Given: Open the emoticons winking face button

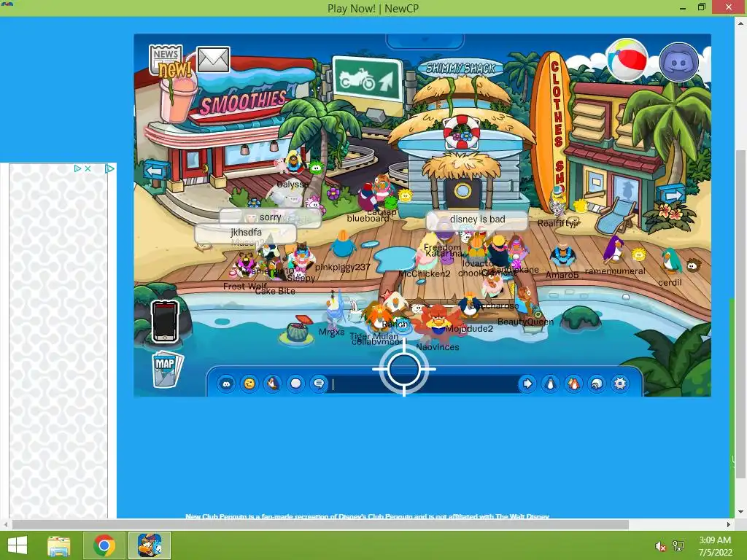Looking at the screenshot, I should [249, 384].
